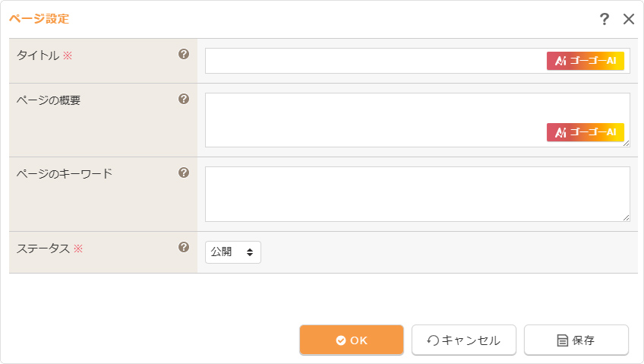The height and width of the screenshot is (364, 644).
Task: Click the 保存 button
Action: pyautogui.click(x=576, y=340)
